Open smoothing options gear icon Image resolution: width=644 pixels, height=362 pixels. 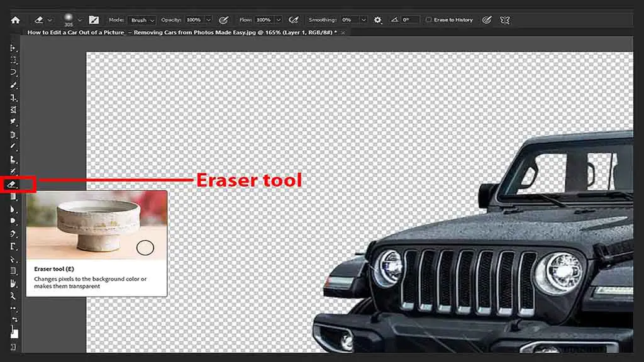click(377, 20)
